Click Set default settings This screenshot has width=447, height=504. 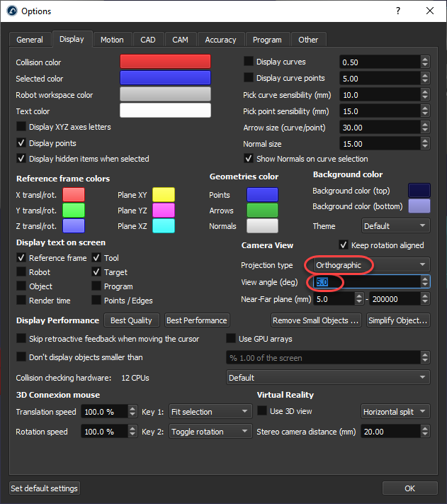45,488
